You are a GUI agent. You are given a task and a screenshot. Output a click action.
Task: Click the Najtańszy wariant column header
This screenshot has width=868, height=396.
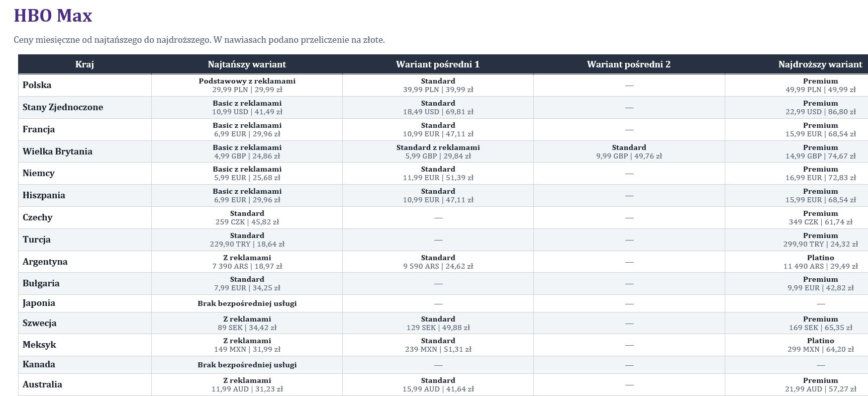coord(247,64)
